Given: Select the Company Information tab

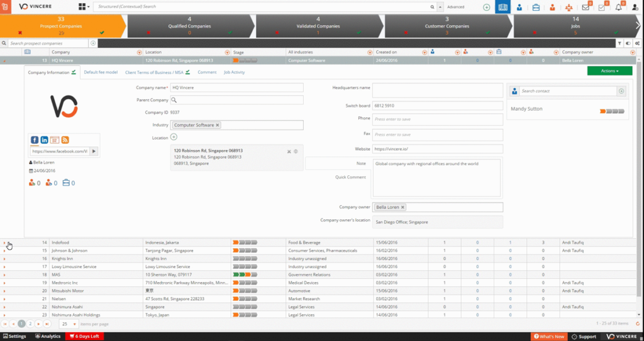Looking at the screenshot, I should (52, 73).
